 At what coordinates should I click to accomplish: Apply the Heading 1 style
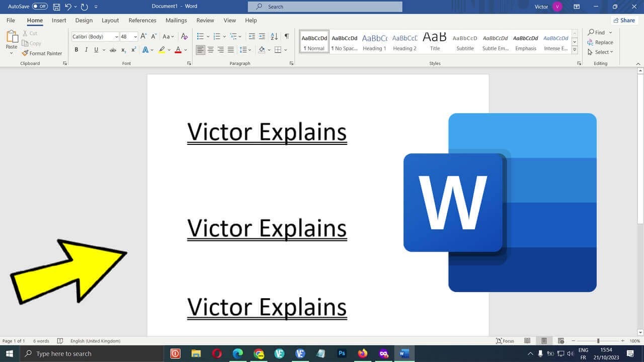[374, 42]
